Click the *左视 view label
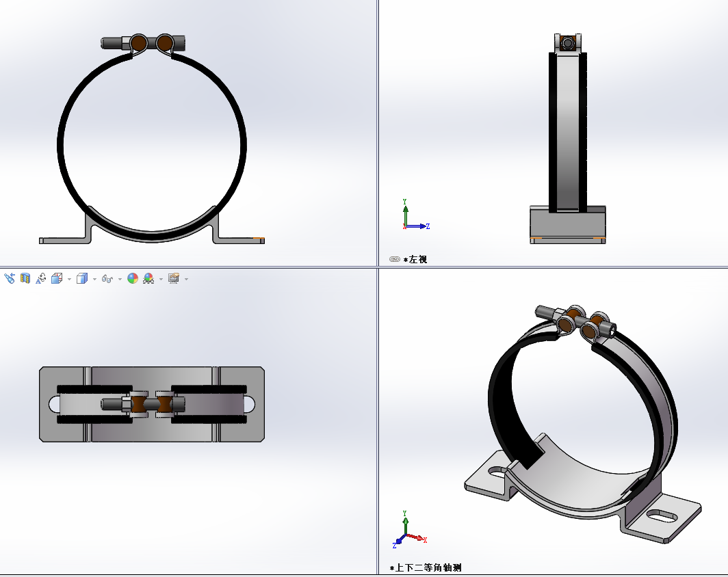 [415, 259]
